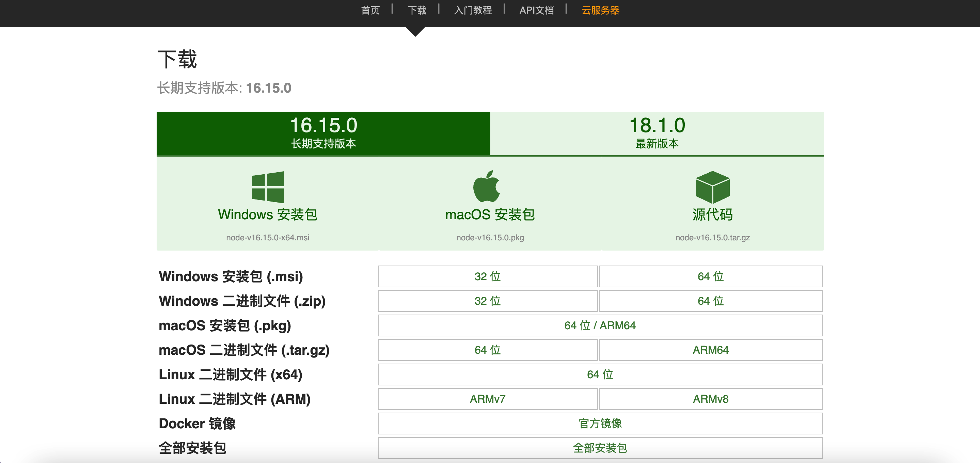Switch to 16.15.0 LTS version tab
The width and height of the screenshot is (980, 463).
tap(323, 133)
